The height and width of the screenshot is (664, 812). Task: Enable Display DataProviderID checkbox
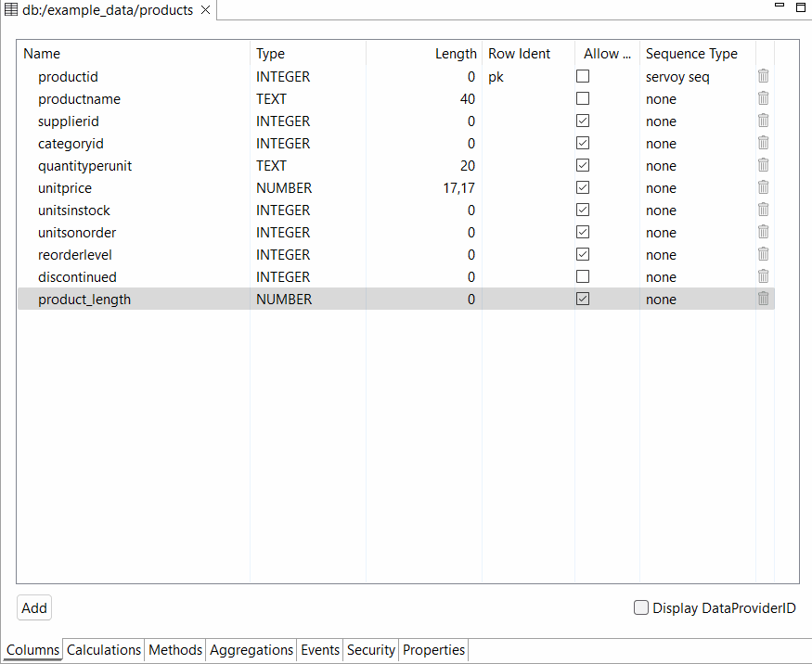[641, 608]
